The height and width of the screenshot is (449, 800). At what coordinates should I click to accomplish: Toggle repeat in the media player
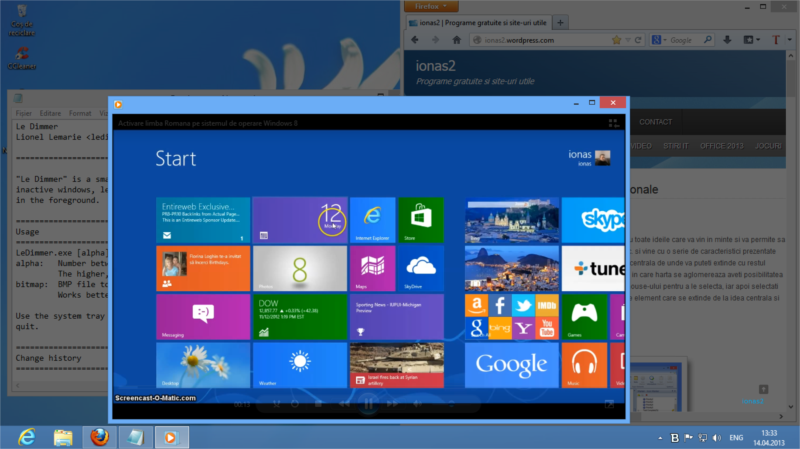coord(295,404)
